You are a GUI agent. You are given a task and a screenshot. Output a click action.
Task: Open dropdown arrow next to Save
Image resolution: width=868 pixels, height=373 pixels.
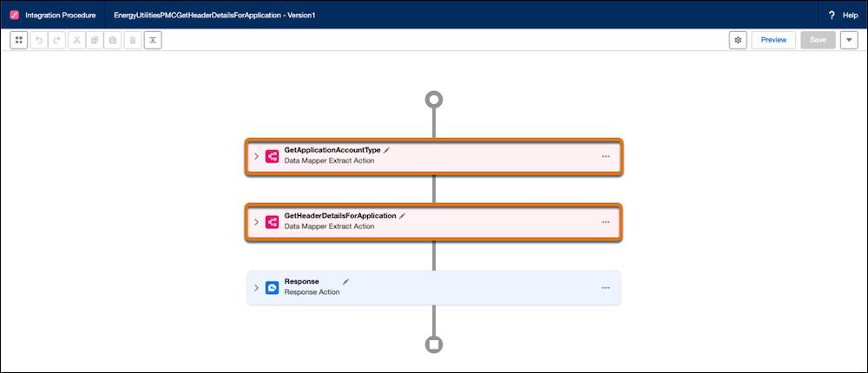pyautogui.click(x=849, y=41)
